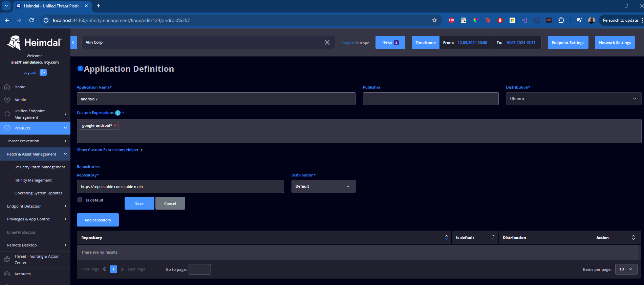Show Custom Expressions Helper
This screenshot has width=644, height=285.
coord(110,150)
